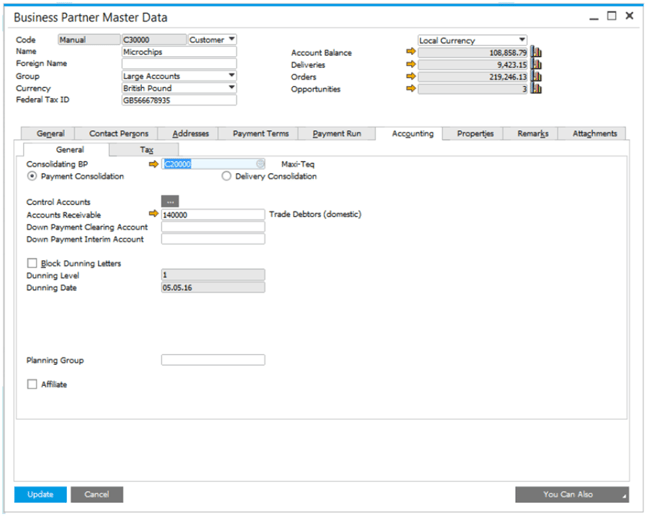Click the Maxi-Teq name text
Screen dimensions: 649x517
coord(298,164)
